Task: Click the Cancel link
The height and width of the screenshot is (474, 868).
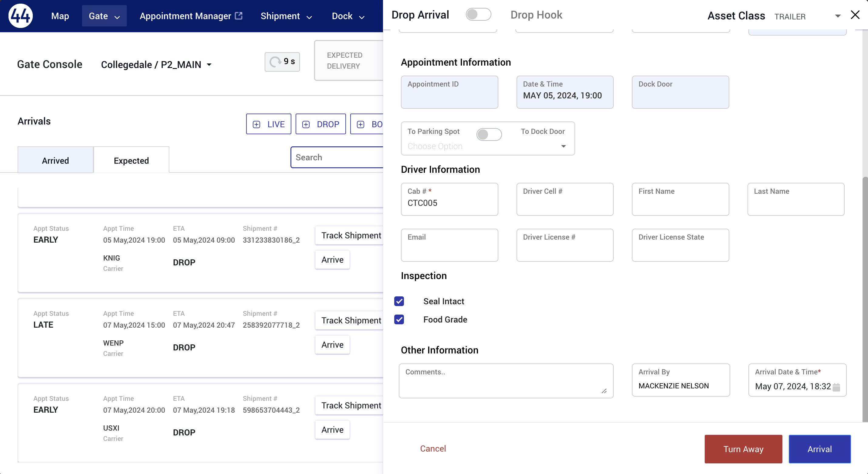Action: 433,448
